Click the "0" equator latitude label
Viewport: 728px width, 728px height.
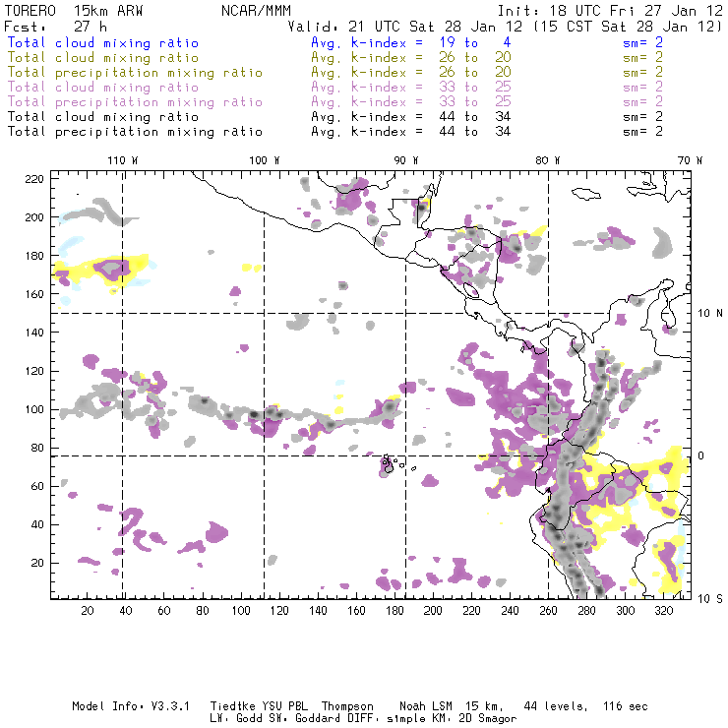(701, 455)
